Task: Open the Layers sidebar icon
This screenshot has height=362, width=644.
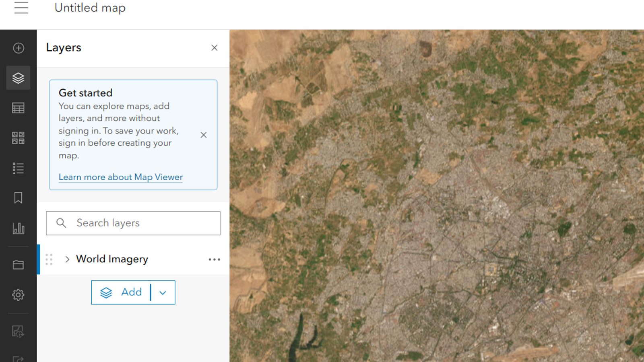Action: (x=18, y=78)
